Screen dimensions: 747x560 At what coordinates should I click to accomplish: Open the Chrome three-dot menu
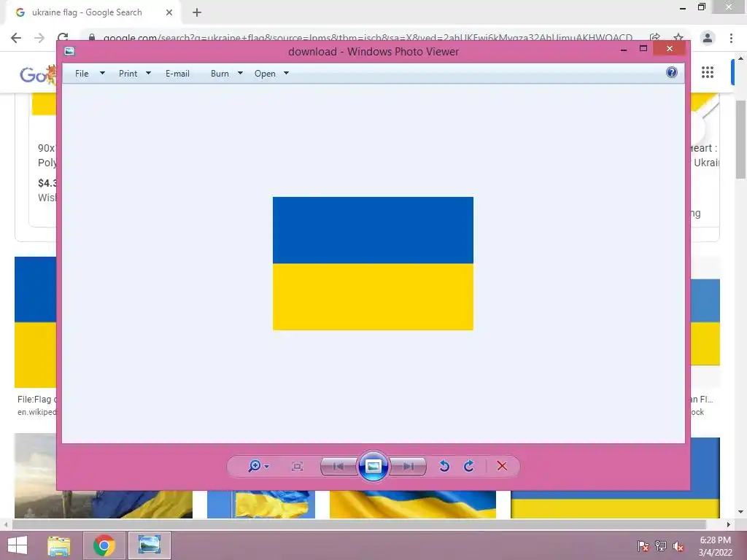pyautogui.click(x=731, y=38)
